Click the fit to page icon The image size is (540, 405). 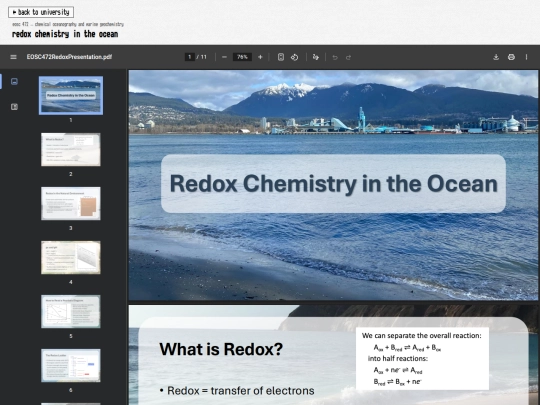click(281, 57)
